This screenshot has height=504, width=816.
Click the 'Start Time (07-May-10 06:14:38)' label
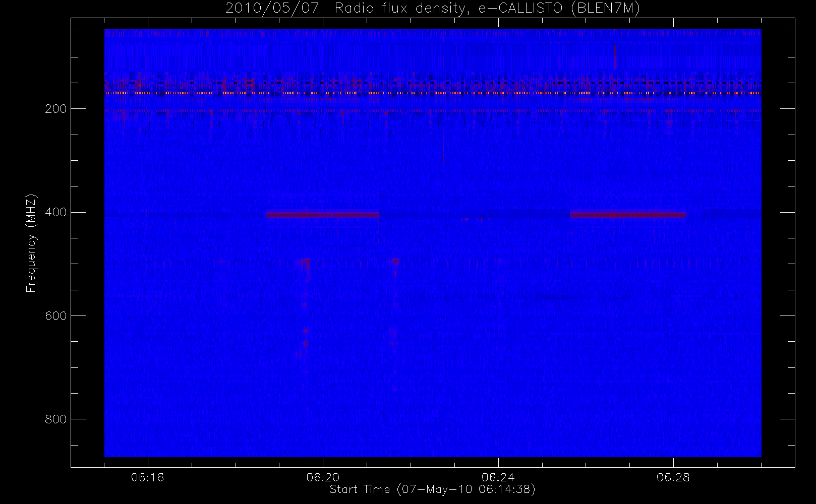[432, 489]
